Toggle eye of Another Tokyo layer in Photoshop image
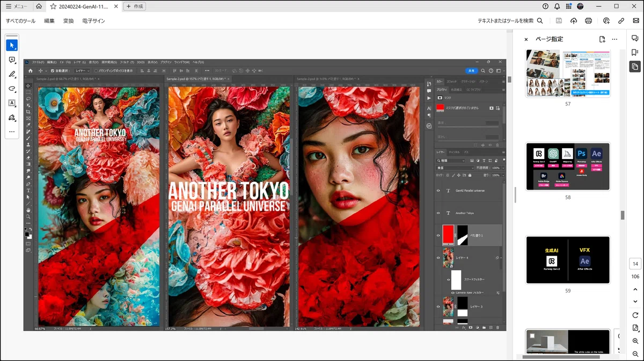This screenshot has height=361, width=644. pyautogui.click(x=438, y=213)
